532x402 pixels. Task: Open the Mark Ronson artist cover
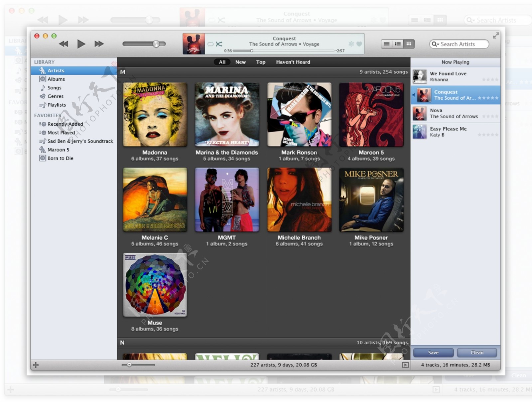299,115
